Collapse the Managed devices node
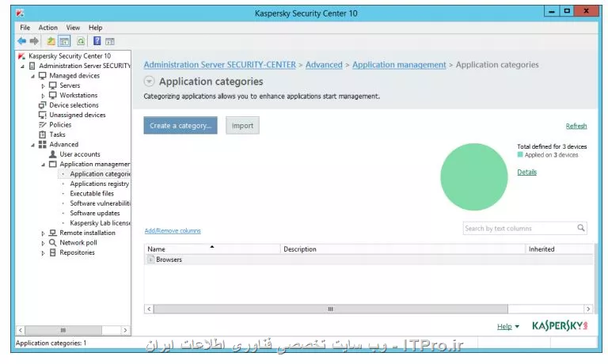 tap(33, 76)
